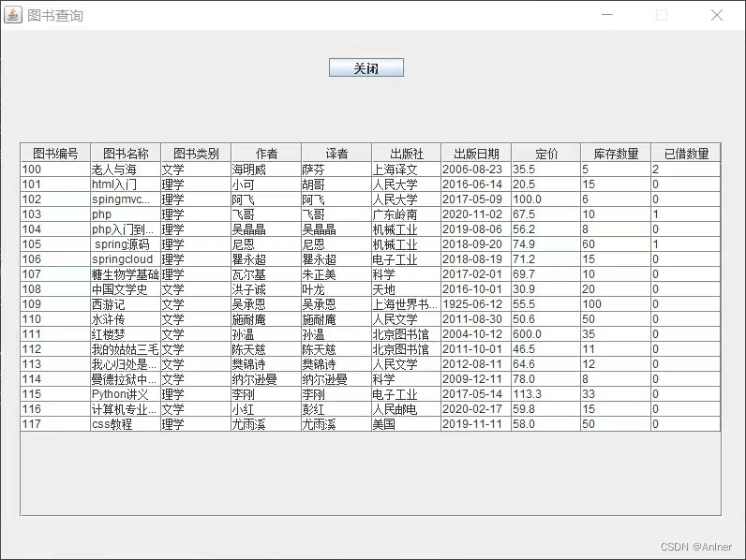Screen dimensions: 746x560
Task: Click the 图书类别 column header
Action: click(x=196, y=154)
